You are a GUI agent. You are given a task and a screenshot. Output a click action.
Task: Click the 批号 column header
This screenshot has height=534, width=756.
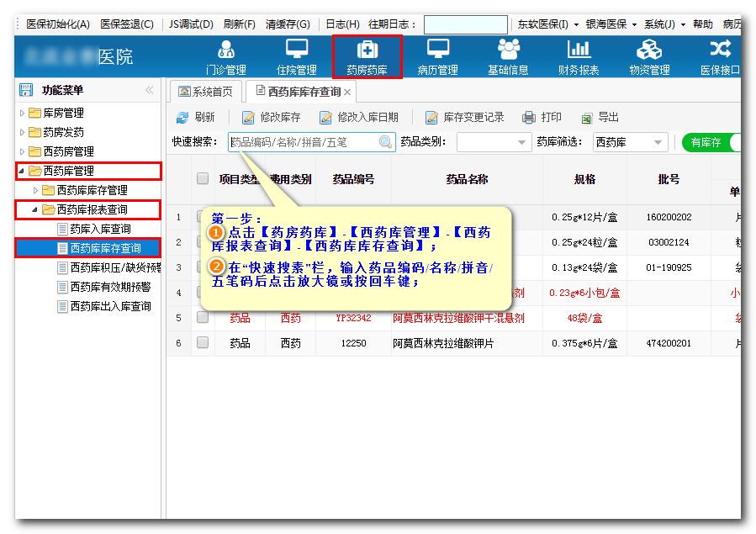click(669, 179)
